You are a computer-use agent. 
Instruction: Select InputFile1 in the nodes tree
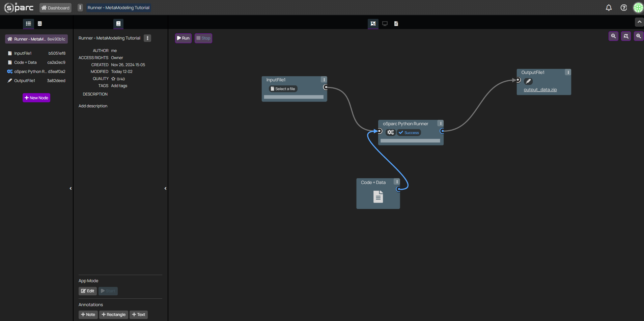tap(36, 53)
